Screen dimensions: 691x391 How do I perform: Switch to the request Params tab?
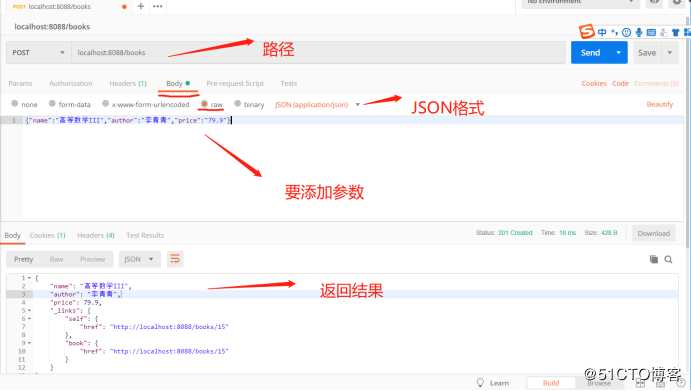click(20, 83)
